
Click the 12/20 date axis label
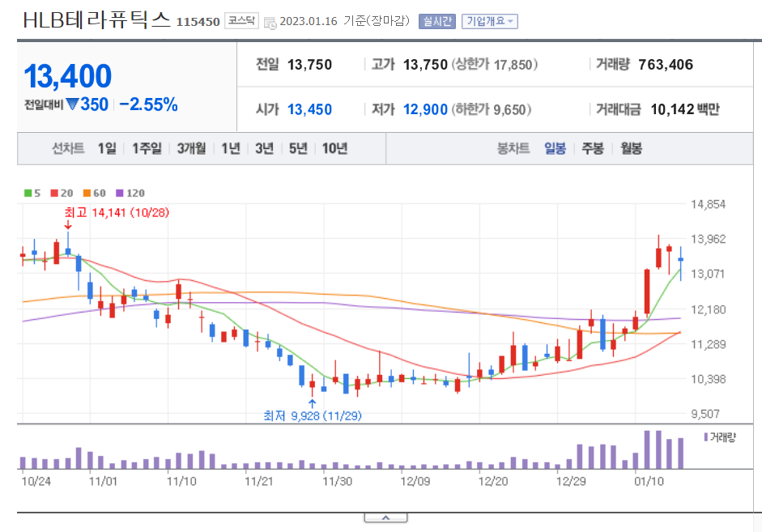(493, 482)
